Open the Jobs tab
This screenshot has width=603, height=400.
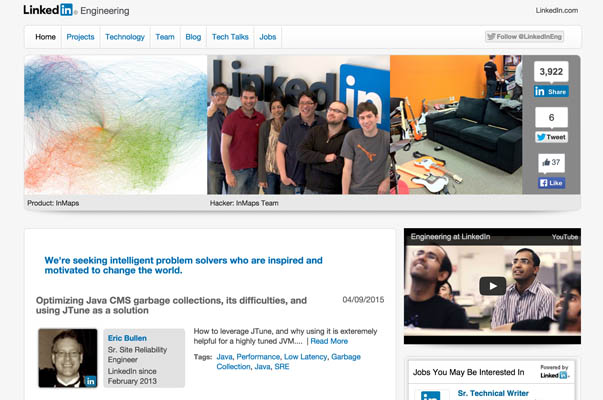268,37
